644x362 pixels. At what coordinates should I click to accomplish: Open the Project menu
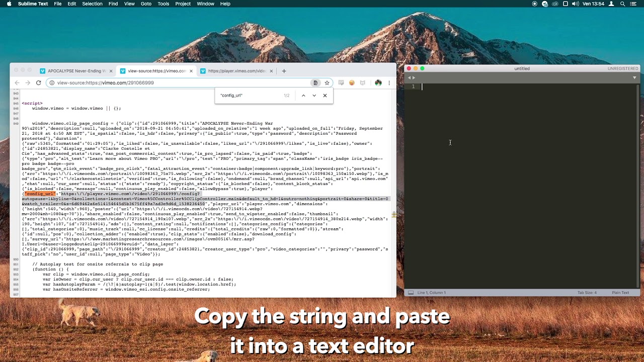point(183,4)
